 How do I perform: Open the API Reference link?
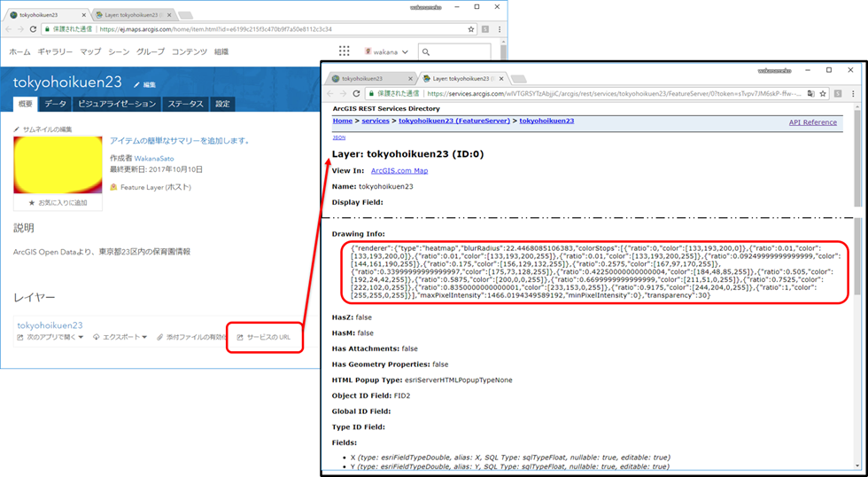click(x=813, y=122)
